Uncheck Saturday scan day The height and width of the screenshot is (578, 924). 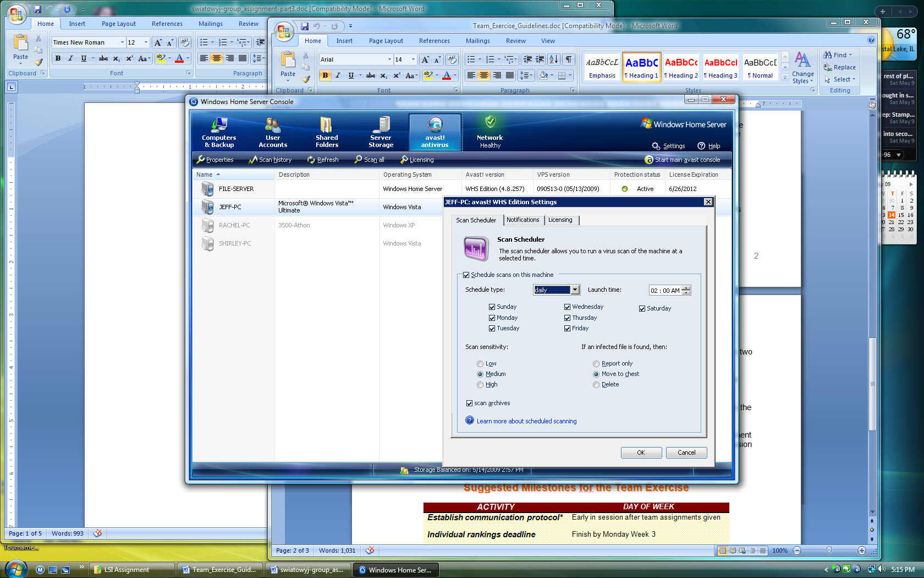(x=642, y=308)
